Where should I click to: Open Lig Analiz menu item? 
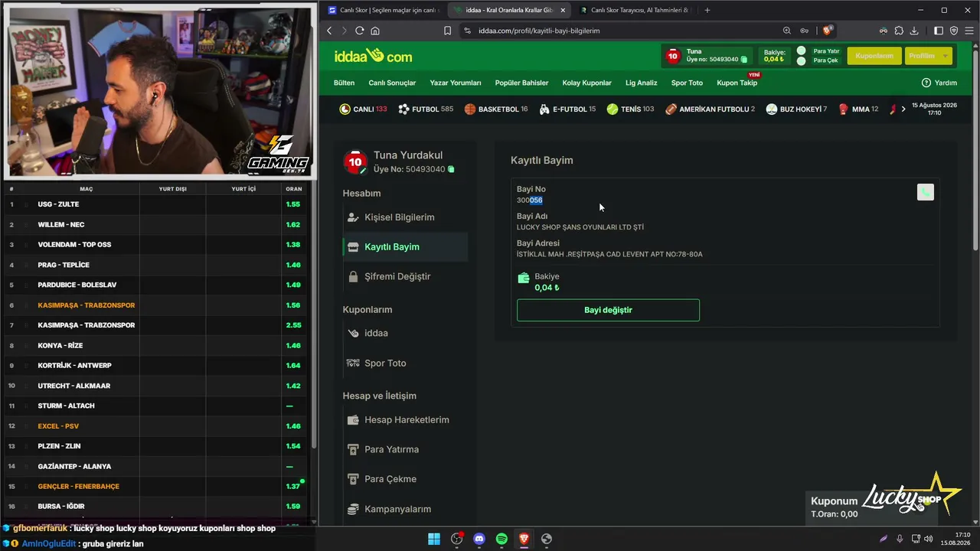tap(642, 83)
